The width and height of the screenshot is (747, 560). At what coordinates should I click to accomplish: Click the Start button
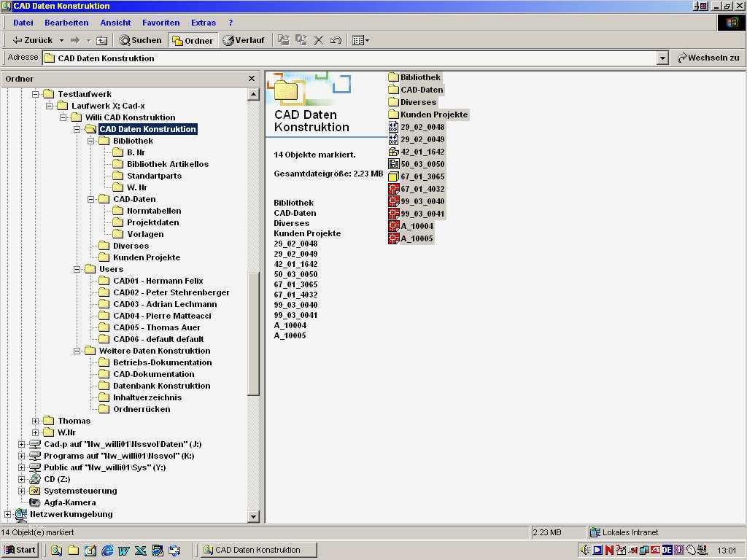tap(20, 550)
